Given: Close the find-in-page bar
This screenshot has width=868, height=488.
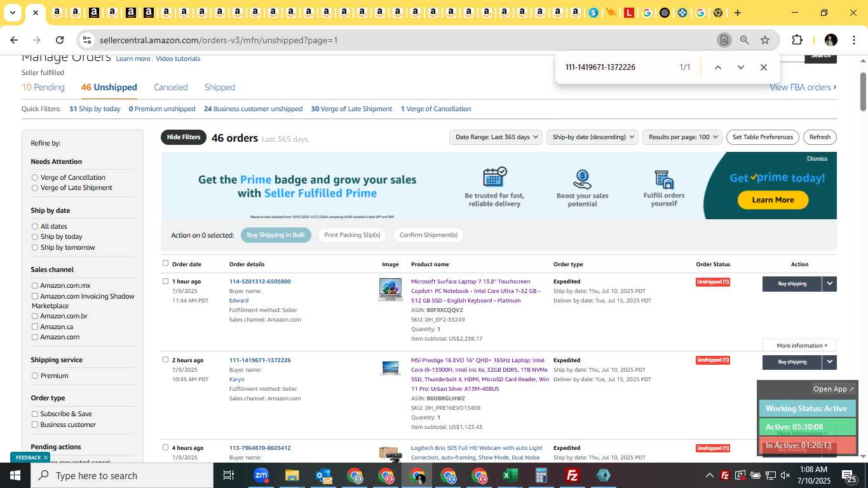Looking at the screenshot, I should pyautogui.click(x=764, y=67).
